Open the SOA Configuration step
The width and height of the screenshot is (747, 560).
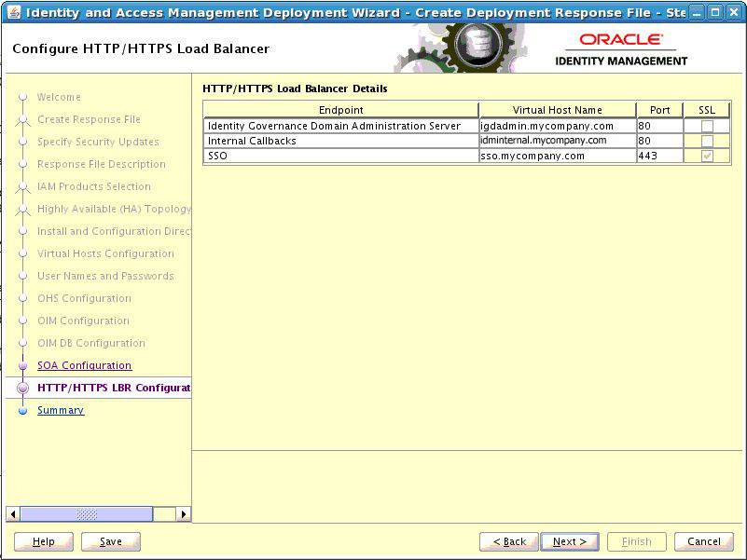coord(84,365)
